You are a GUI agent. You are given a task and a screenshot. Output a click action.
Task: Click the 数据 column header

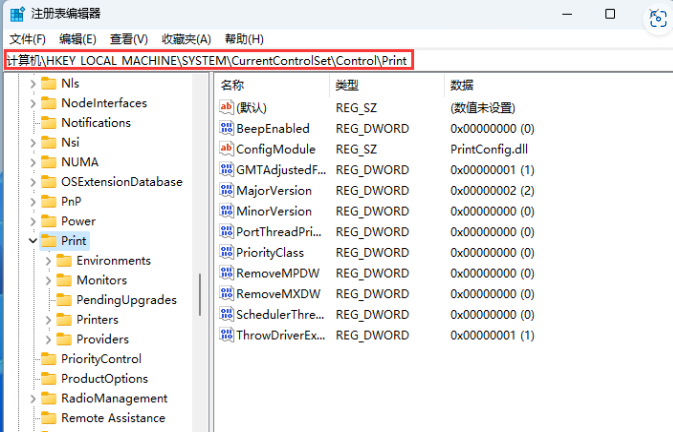click(x=462, y=85)
